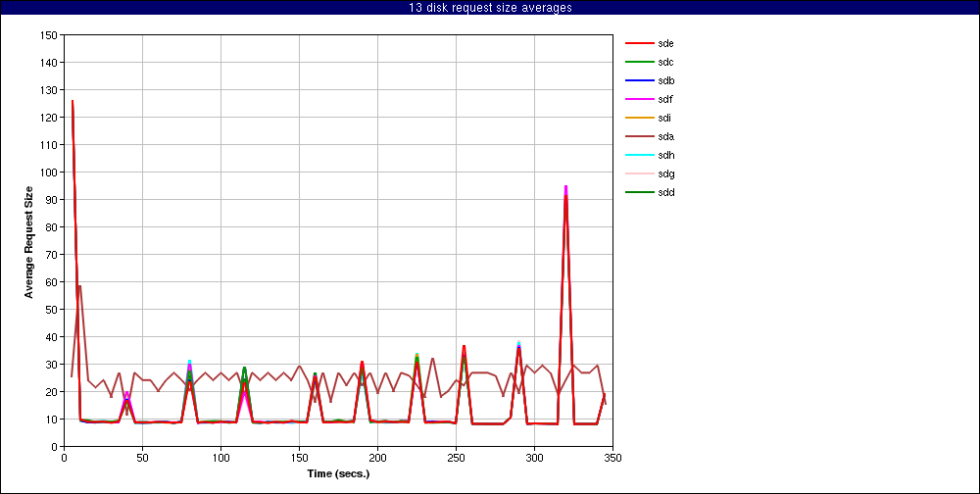980x494 pixels.
Task: Click the magenta sdf legend line swatch
Action: pyautogui.click(x=639, y=99)
